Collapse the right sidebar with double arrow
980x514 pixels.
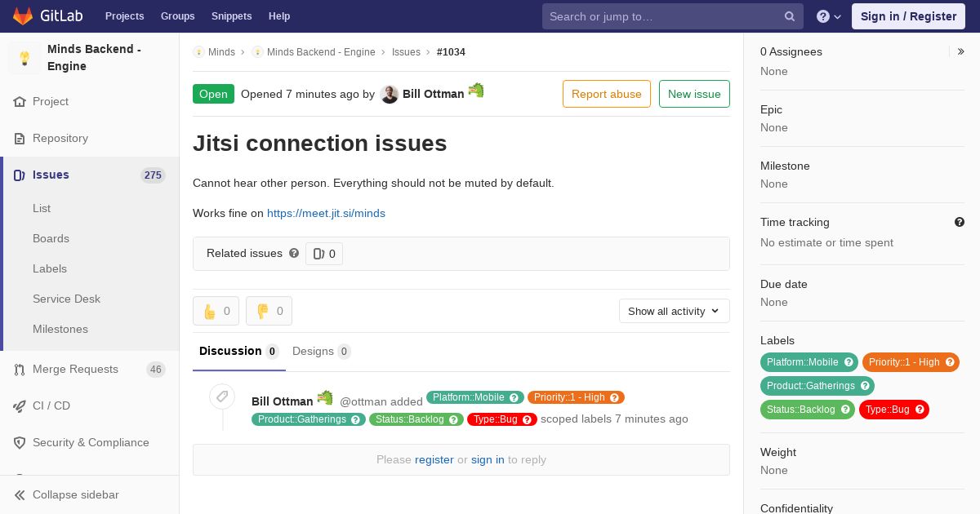click(961, 51)
